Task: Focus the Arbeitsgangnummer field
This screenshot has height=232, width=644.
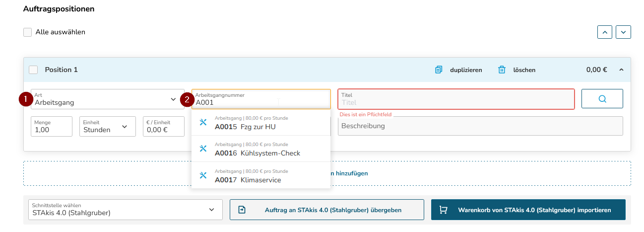Action: click(261, 99)
